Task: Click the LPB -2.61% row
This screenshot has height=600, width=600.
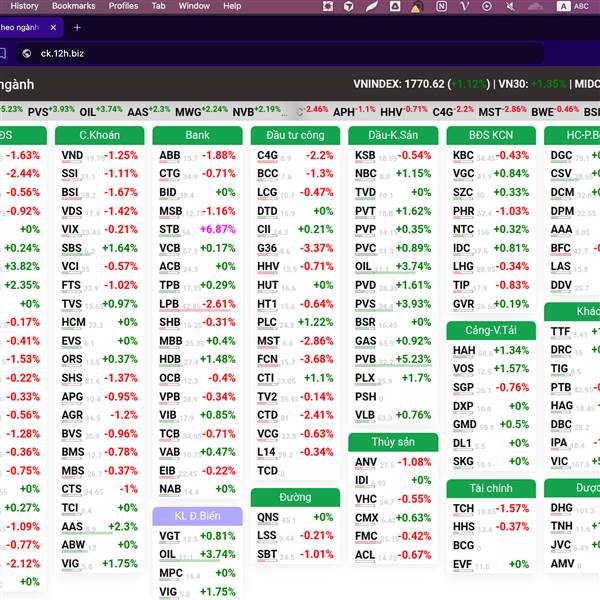Action: [197, 304]
